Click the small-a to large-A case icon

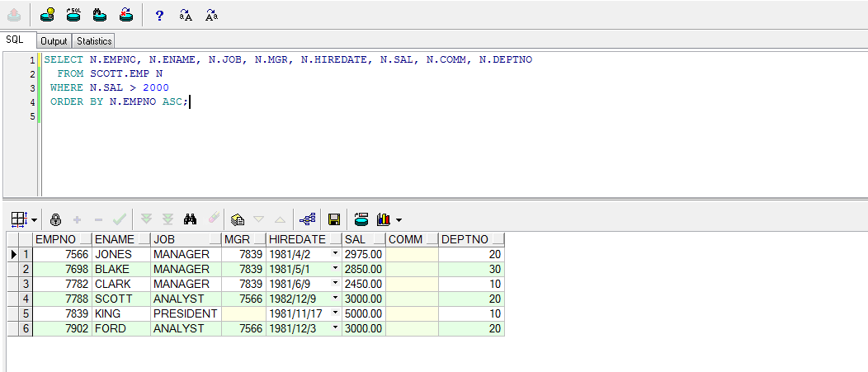(x=186, y=16)
